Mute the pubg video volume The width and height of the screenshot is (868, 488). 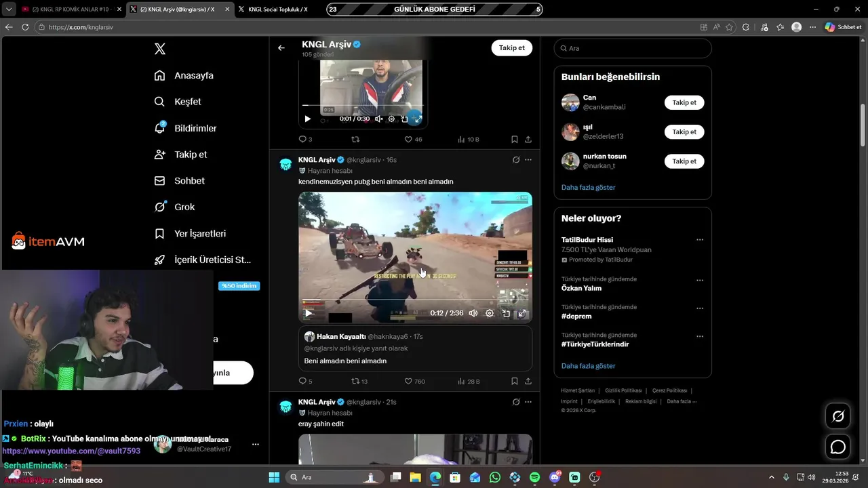click(473, 313)
